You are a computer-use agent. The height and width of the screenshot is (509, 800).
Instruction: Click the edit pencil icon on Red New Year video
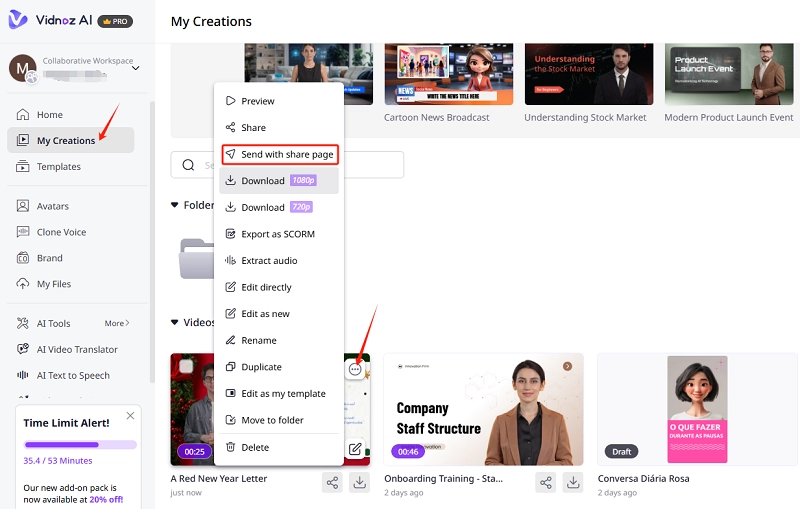pos(355,449)
